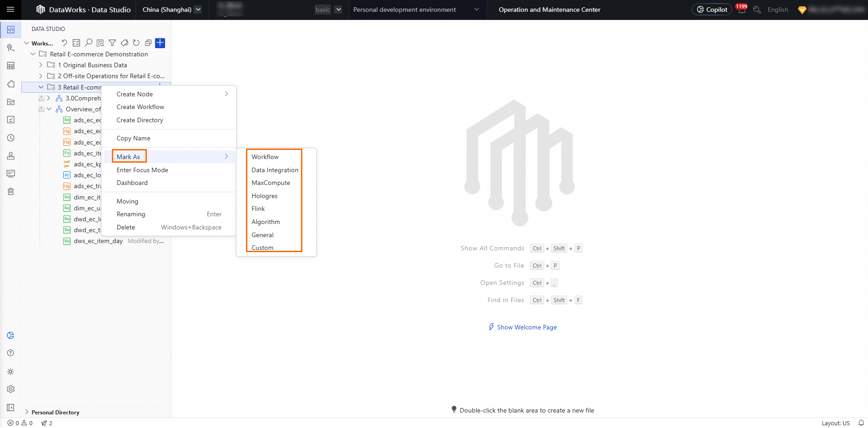Choose Dashboard in context menu
Viewport: 868px width, 428px height.
[x=169, y=183]
